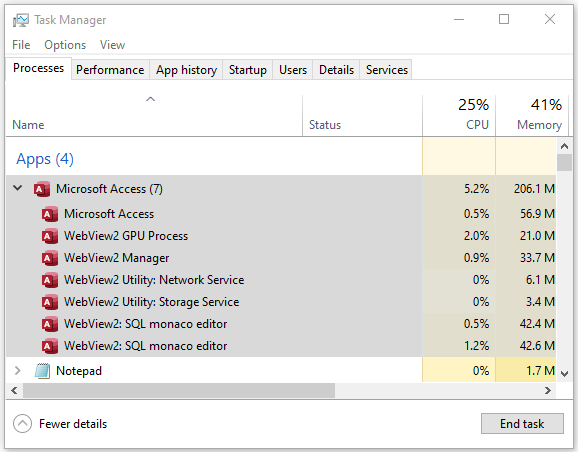Click the vertical scrollbar down arrow
Image resolution: width=578 pixels, height=452 pixels.
(x=564, y=373)
